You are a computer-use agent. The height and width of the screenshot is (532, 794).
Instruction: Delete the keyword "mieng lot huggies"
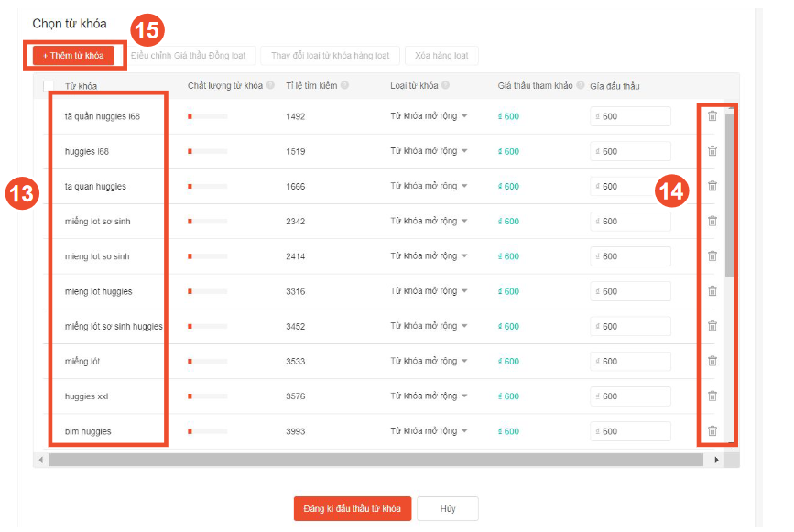tap(712, 290)
